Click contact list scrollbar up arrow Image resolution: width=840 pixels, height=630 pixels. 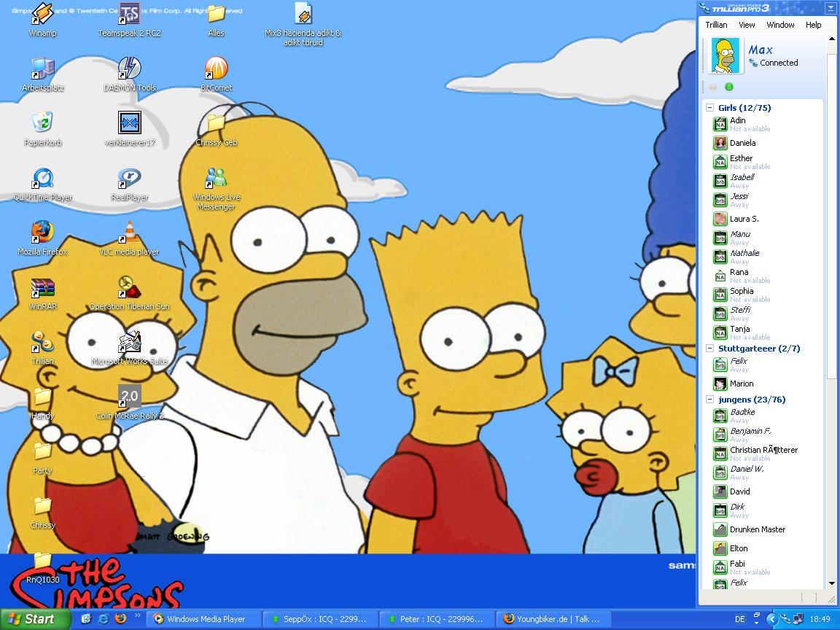[831, 39]
